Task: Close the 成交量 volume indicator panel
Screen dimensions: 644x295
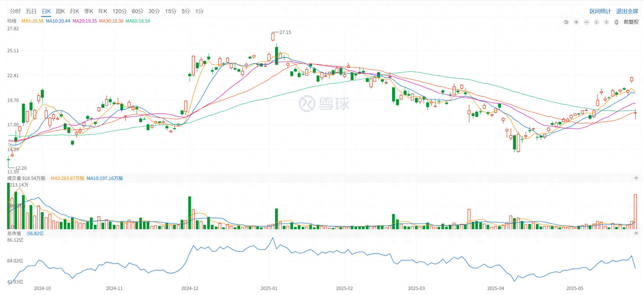Action: [636, 178]
